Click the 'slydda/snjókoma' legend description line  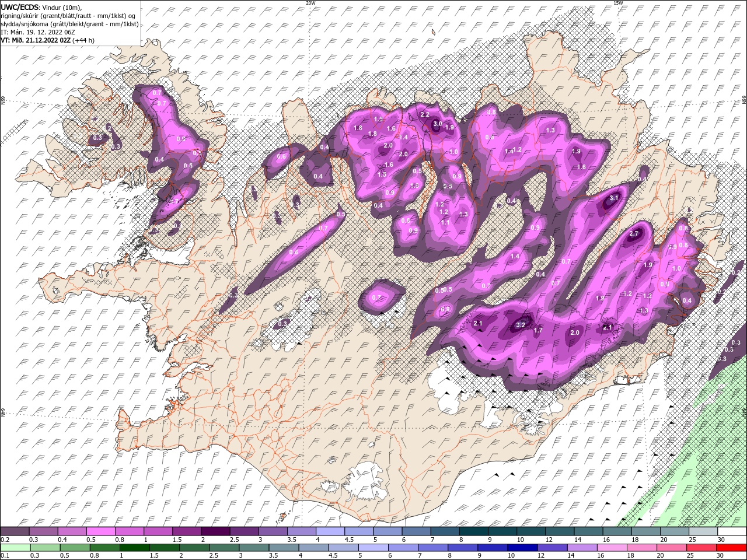pyautogui.click(x=68, y=24)
